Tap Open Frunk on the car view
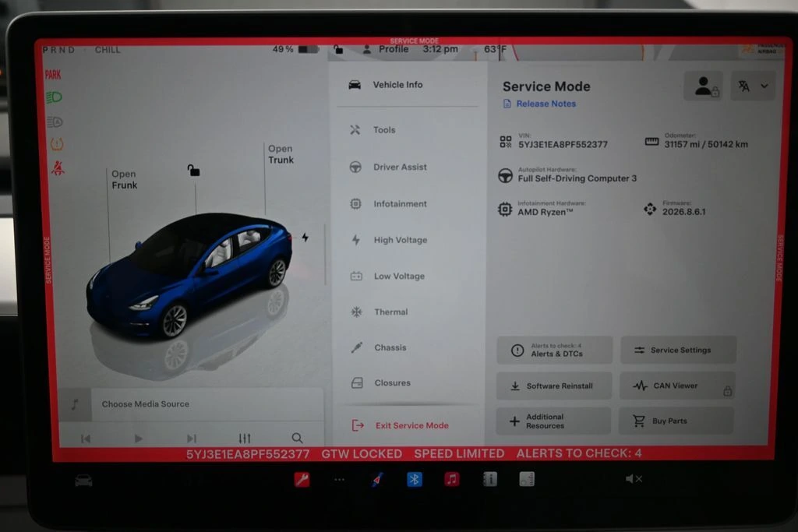This screenshot has height=532, width=798. click(124, 179)
